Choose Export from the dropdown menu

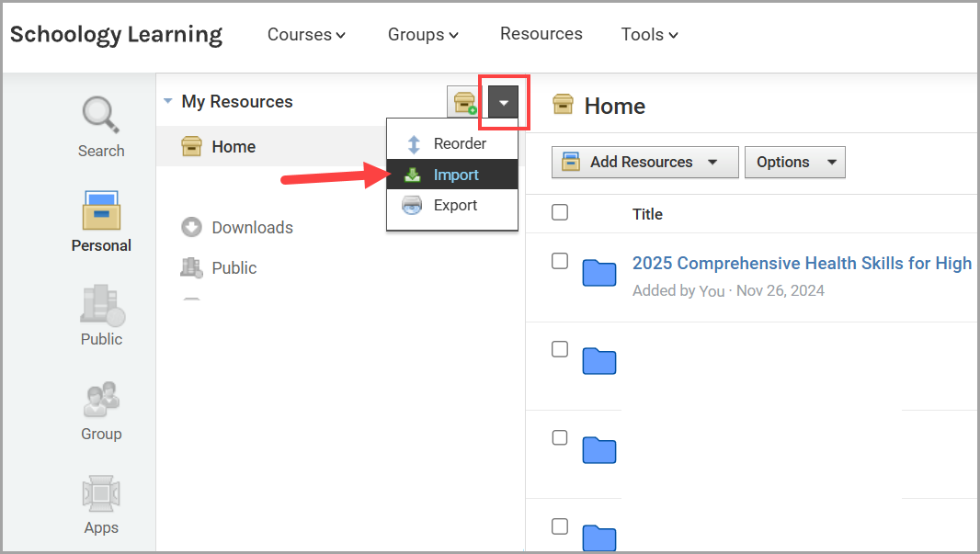[455, 205]
